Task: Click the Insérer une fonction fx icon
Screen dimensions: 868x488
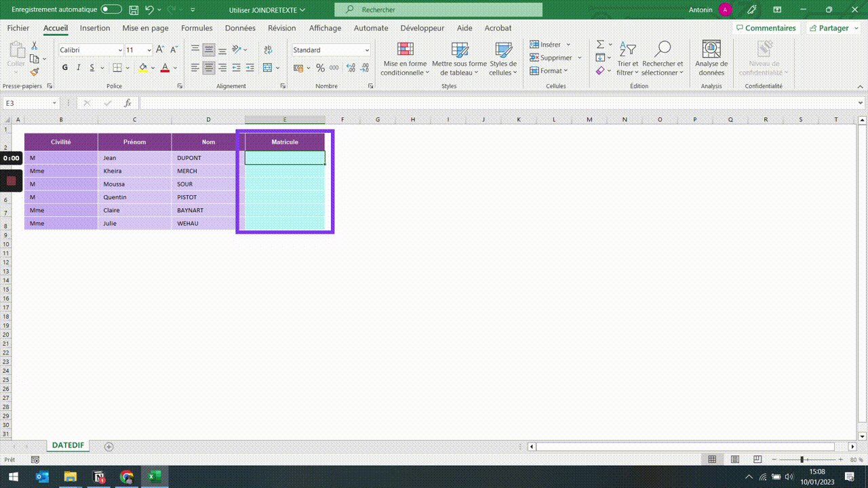Action: pyautogui.click(x=127, y=102)
